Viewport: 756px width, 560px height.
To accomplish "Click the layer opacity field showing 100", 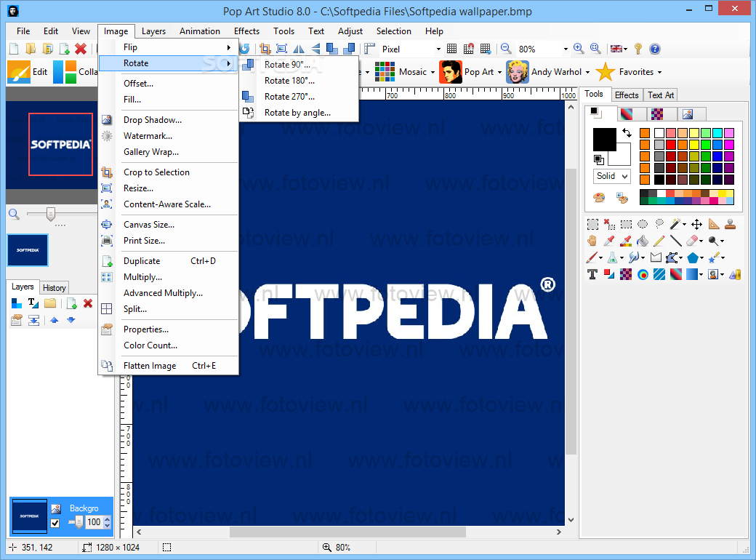I will (x=94, y=522).
